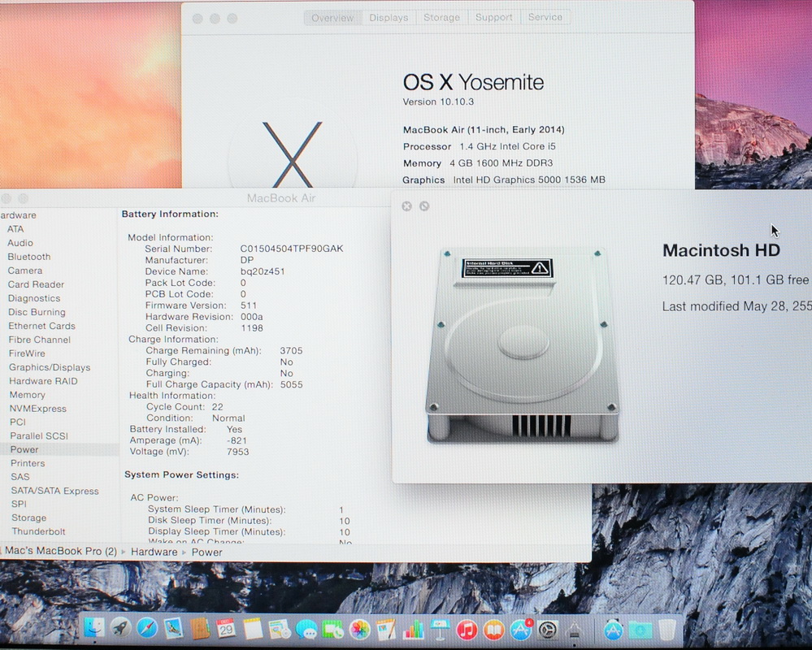Click System Information icon in Dock
812x650 pixels.
coord(574,630)
